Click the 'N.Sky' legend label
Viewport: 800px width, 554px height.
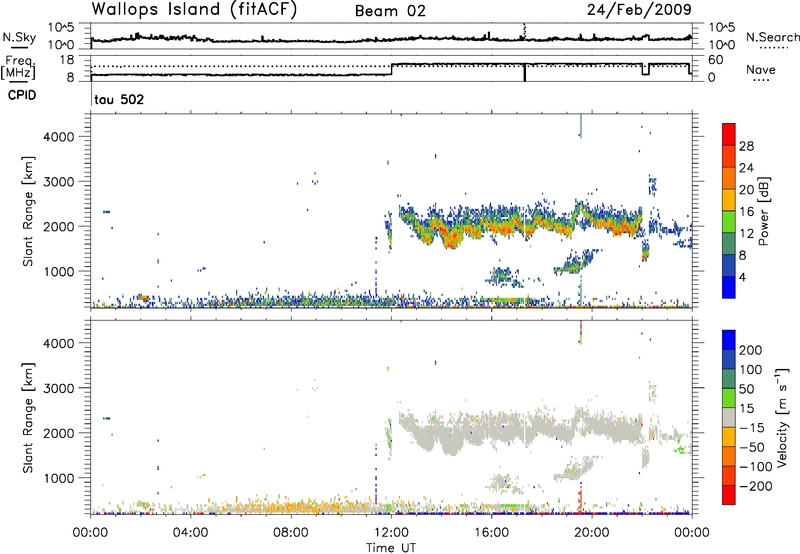pos(19,37)
